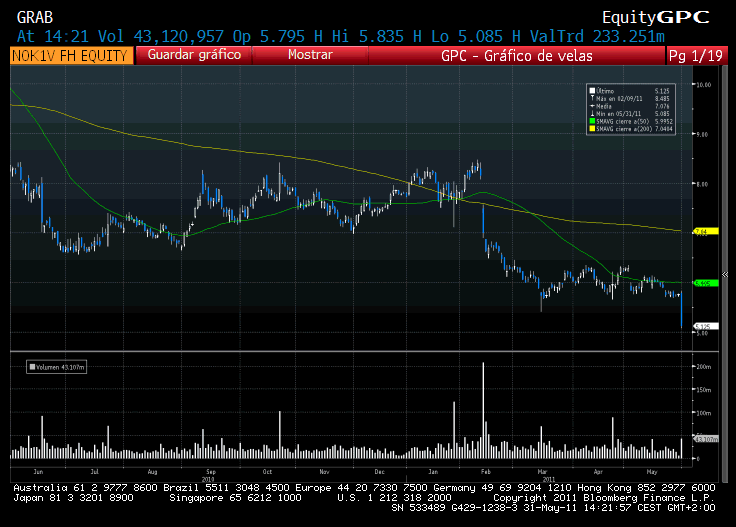Click the 100m volume axis label
The width and height of the screenshot is (736, 527).
pos(704,413)
